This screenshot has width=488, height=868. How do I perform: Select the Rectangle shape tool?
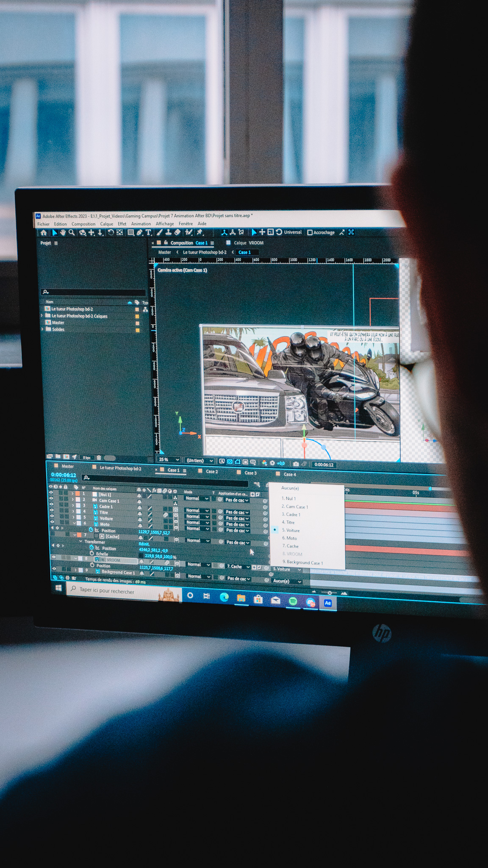click(x=131, y=232)
